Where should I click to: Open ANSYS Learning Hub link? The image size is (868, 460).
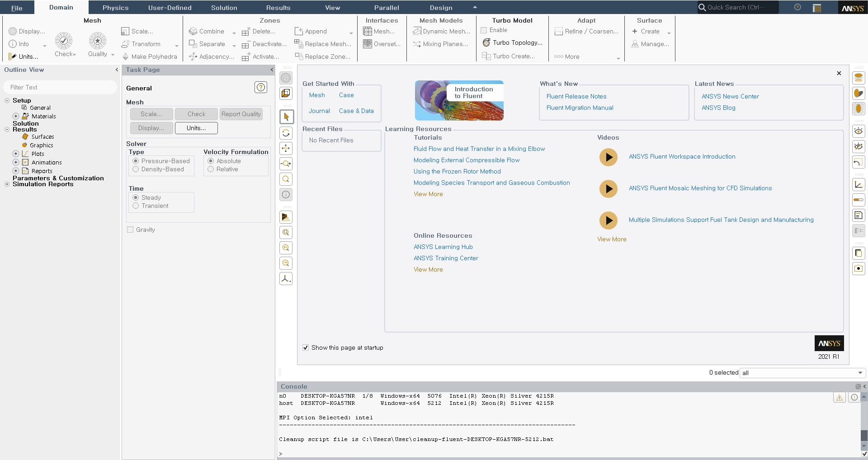pos(443,247)
